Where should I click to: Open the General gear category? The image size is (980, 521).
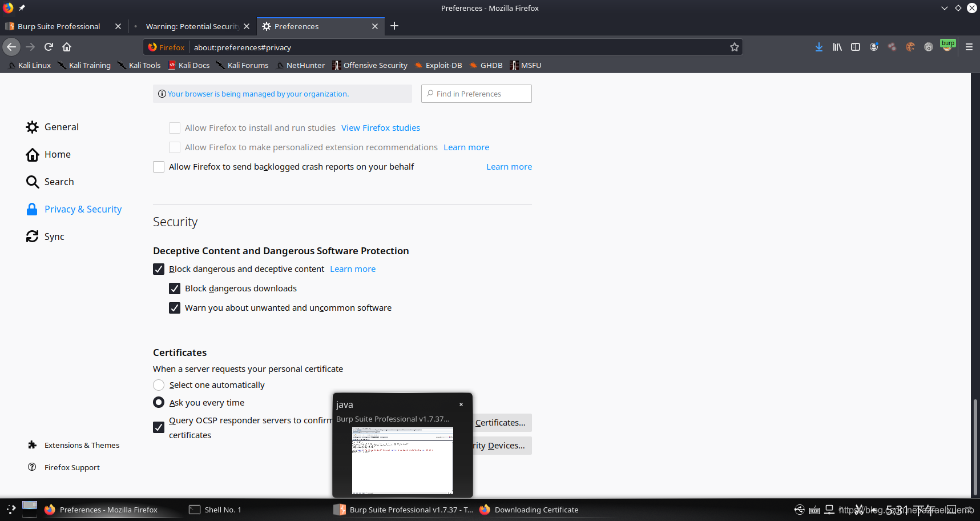[x=53, y=127]
